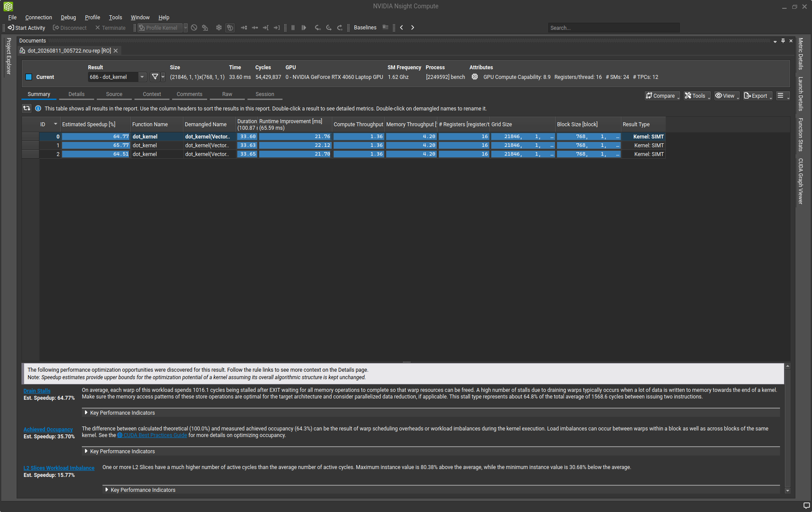Open the Tools menu in menu bar
Image resolution: width=812 pixels, height=512 pixels.
[x=116, y=18]
